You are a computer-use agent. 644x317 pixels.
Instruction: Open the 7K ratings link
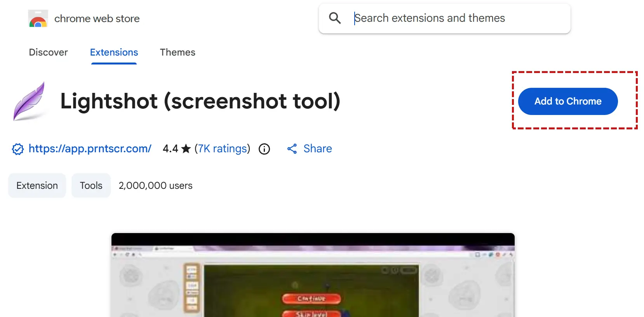tap(223, 149)
